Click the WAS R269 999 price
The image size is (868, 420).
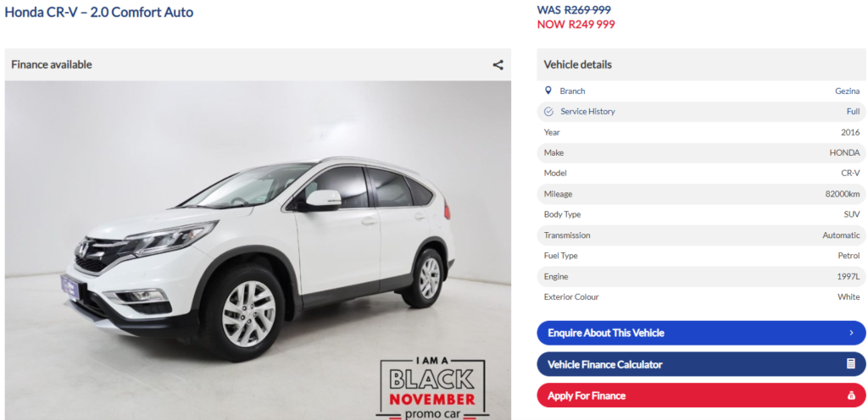coord(574,9)
